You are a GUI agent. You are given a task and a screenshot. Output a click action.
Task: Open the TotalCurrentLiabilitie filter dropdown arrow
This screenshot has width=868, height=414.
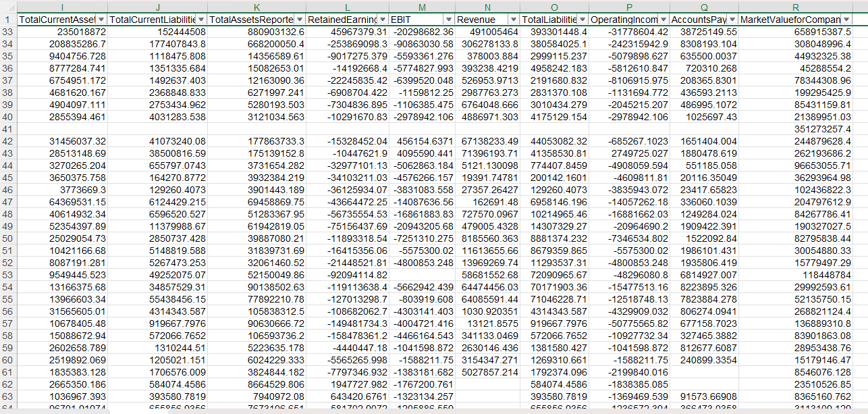coord(201,20)
